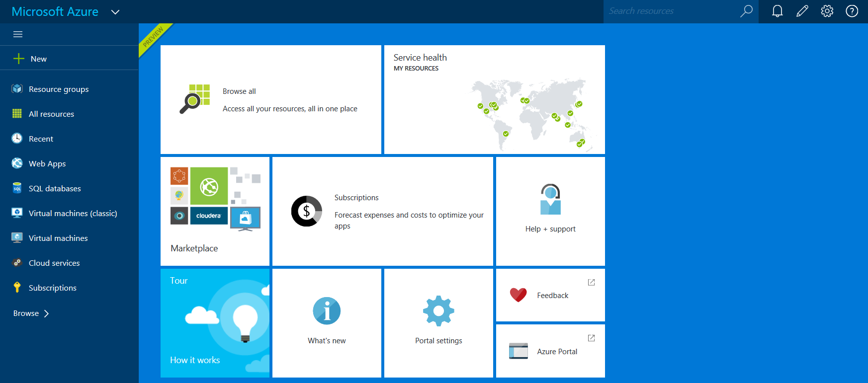The height and width of the screenshot is (383, 868).
Task: Click the Azure Portal external link arrow
Action: click(x=592, y=338)
